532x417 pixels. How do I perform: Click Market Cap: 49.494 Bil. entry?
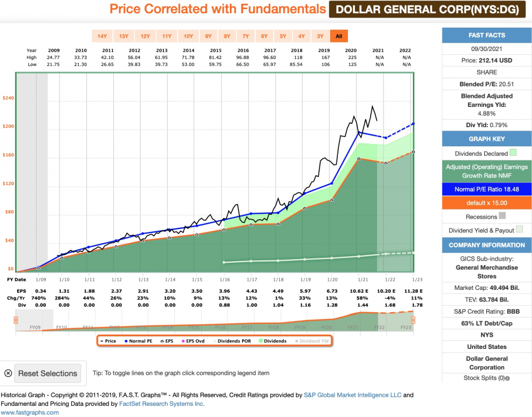tap(487, 288)
